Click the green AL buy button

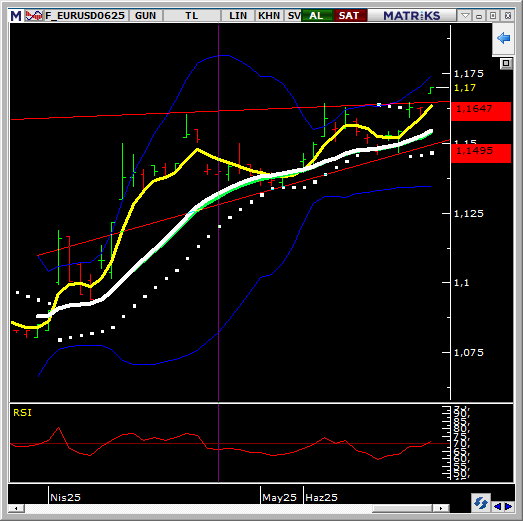(317, 16)
